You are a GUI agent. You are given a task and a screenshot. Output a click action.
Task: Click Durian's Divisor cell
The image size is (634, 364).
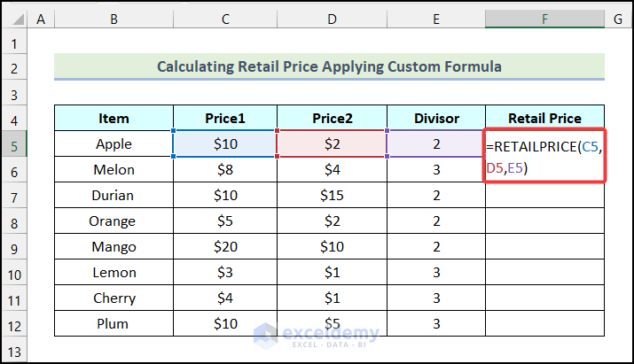tap(436, 195)
